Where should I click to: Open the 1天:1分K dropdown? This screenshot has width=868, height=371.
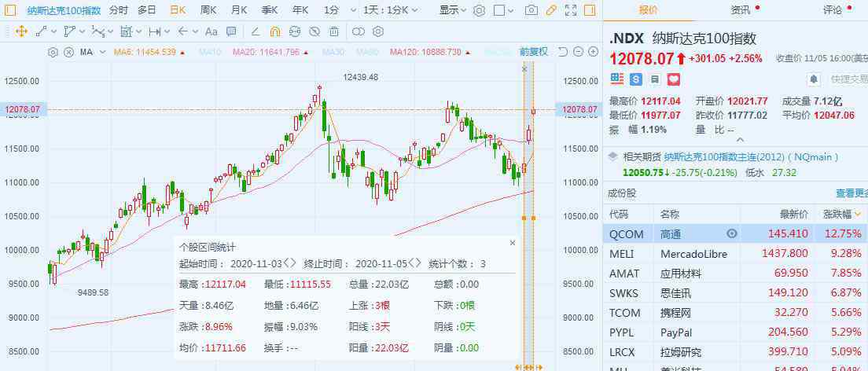(x=391, y=10)
